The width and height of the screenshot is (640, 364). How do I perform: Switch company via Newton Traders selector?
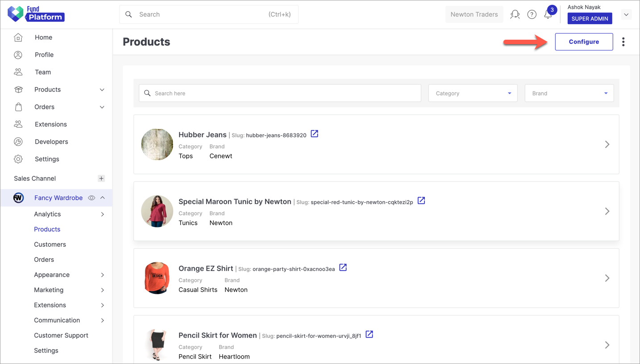[474, 14]
